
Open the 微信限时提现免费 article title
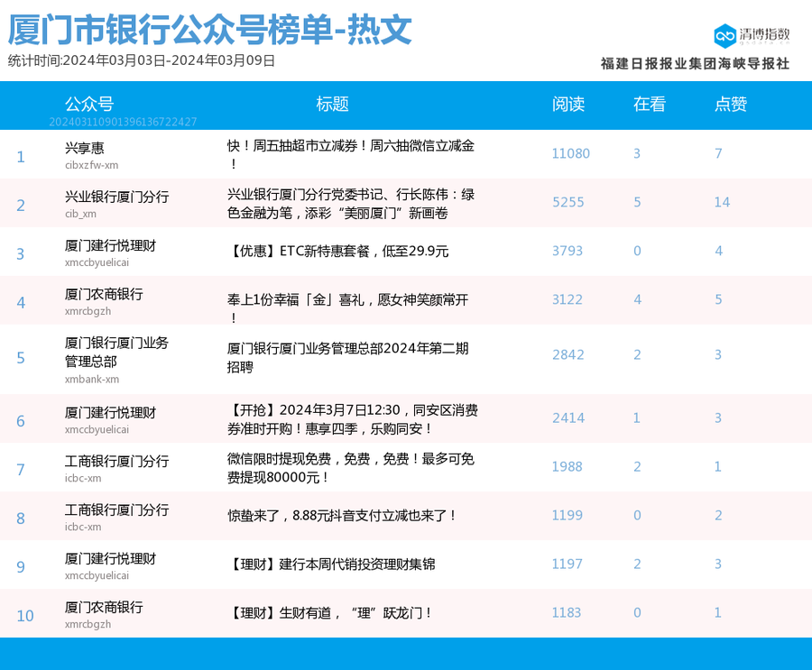351,468
